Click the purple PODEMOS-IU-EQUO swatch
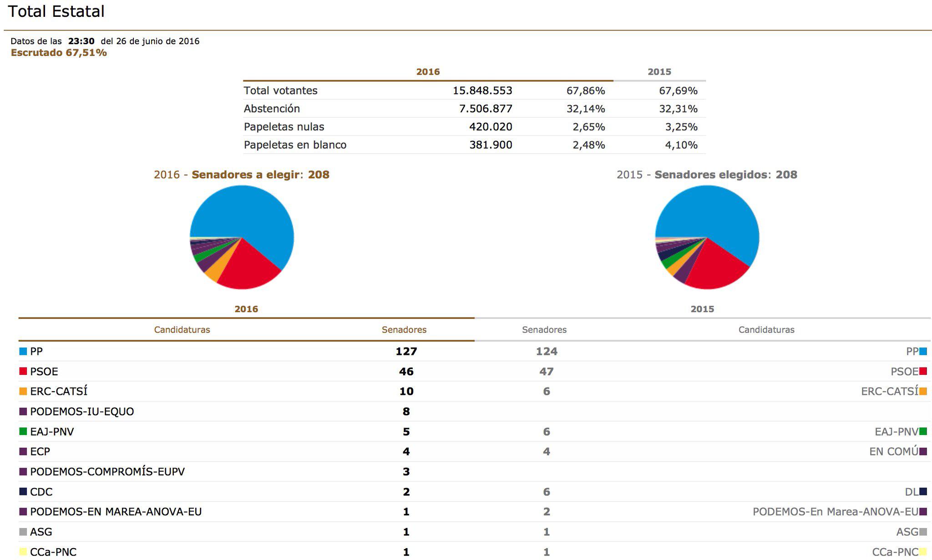This screenshot has width=932, height=560. [23, 411]
